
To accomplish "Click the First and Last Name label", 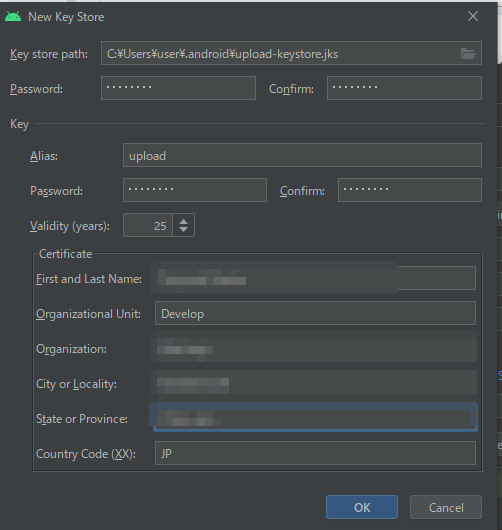I will [89, 279].
